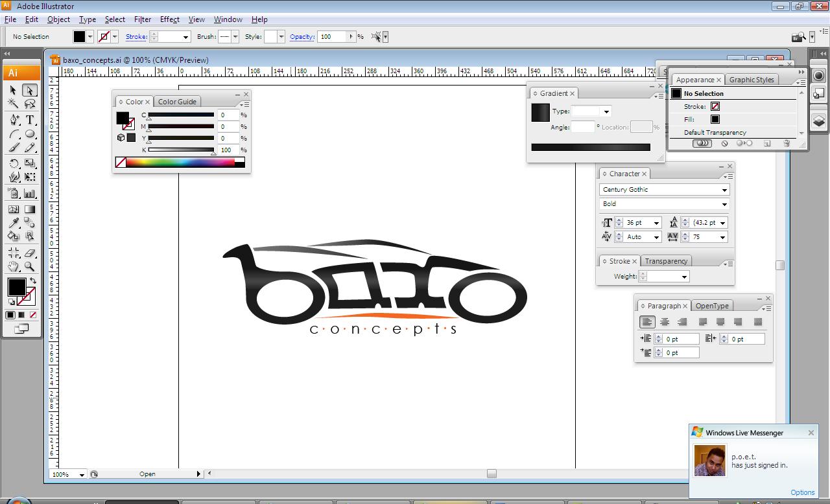The height and width of the screenshot is (504, 830).
Task: Switch to the Color Guide tab
Action: click(x=177, y=102)
